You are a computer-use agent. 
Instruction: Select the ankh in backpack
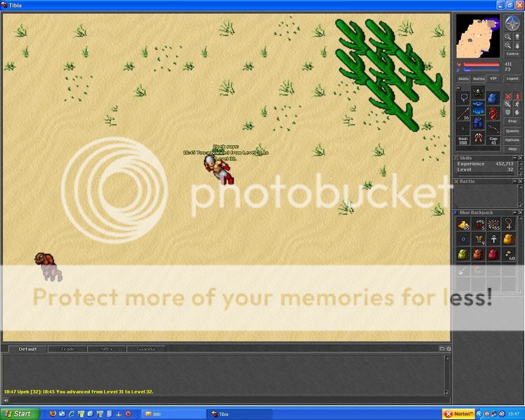point(494,239)
